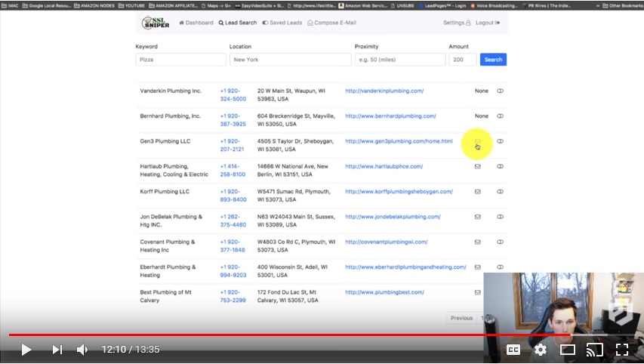Image resolution: width=644 pixels, height=364 pixels.
Task: Focus the Location input field
Action: pyautogui.click(x=291, y=60)
